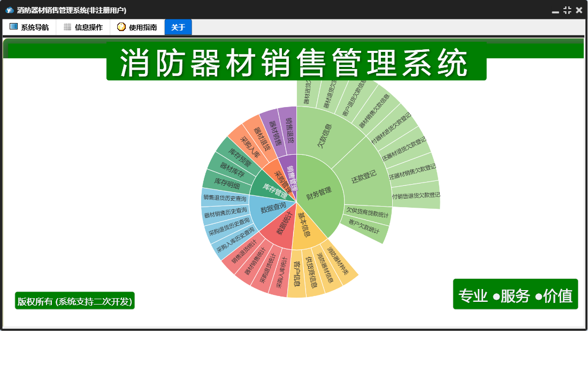
Task: Click the 销售退货历史查询 blue segment
Action: tap(225, 198)
